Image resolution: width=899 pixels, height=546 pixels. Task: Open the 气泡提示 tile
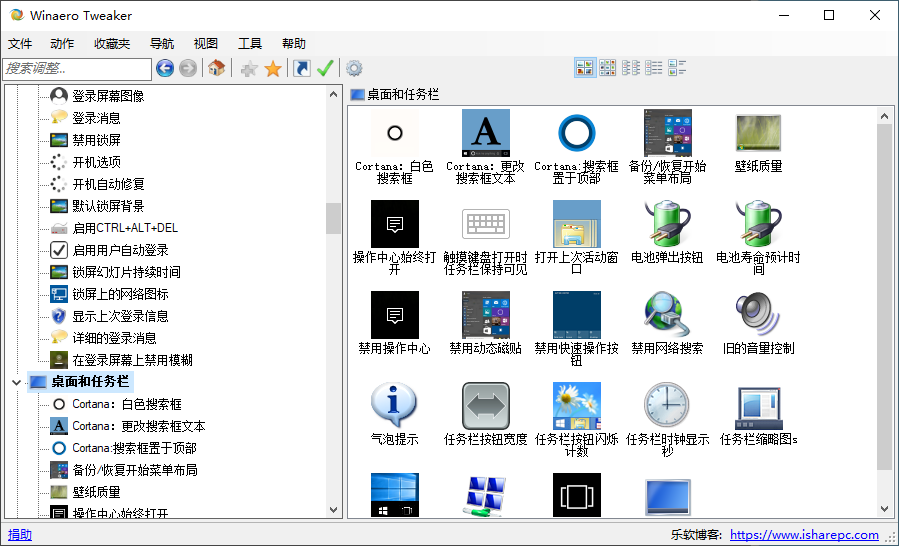click(394, 414)
